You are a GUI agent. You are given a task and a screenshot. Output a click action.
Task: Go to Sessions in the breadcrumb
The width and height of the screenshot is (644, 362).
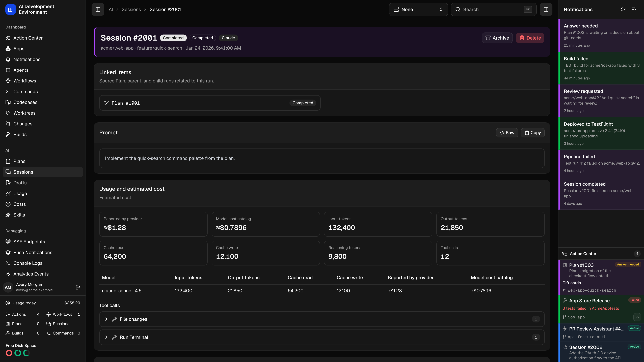pos(131,10)
